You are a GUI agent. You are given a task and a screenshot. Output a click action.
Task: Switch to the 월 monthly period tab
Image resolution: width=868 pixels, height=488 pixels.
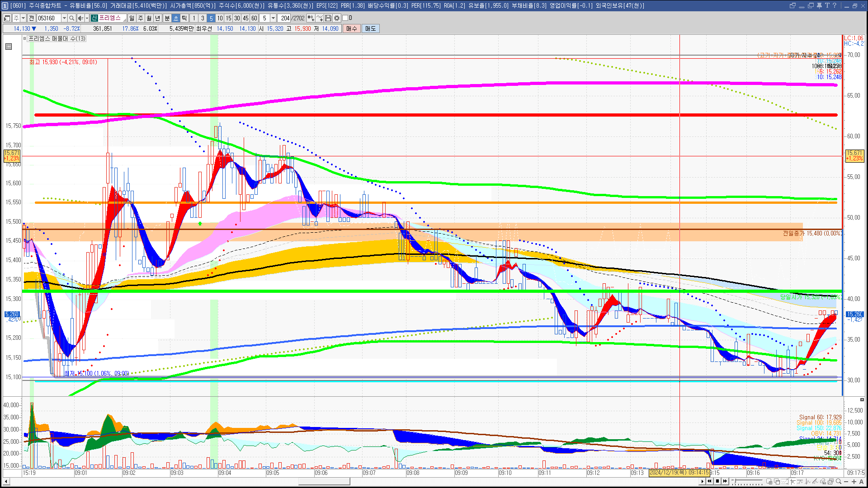click(149, 18)
